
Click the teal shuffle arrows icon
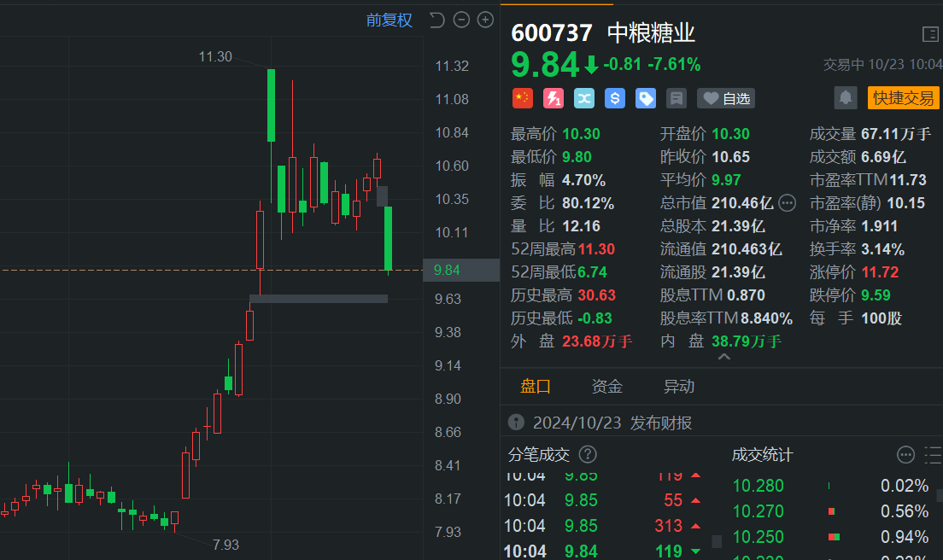point(584,98)
